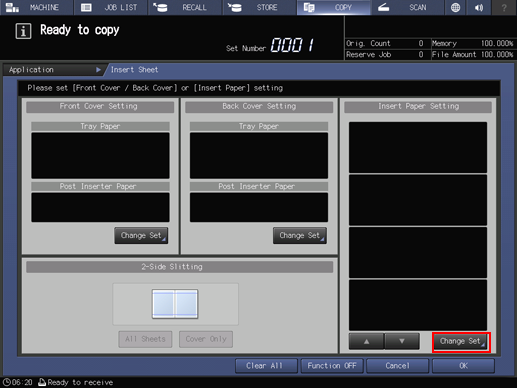The width and height of the screenshot is (517, 388).
Task: Click the 2-Side Slitting header
Action: click(179, 267)
